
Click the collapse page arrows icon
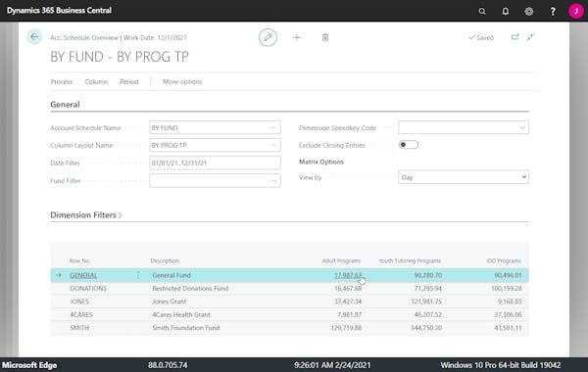pos(530,37)
